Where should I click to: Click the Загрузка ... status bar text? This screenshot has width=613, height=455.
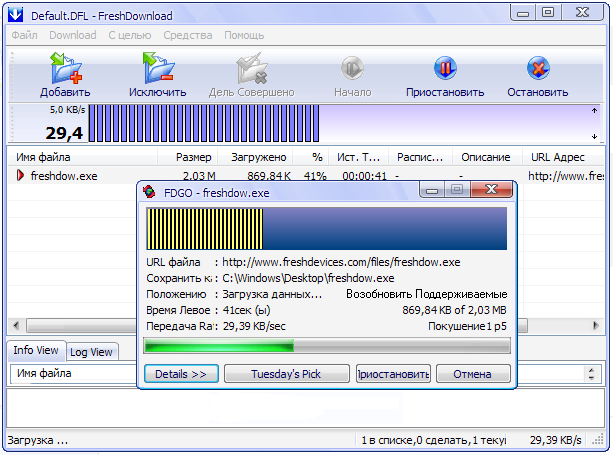pyautogui.click(x=38, y=440)
